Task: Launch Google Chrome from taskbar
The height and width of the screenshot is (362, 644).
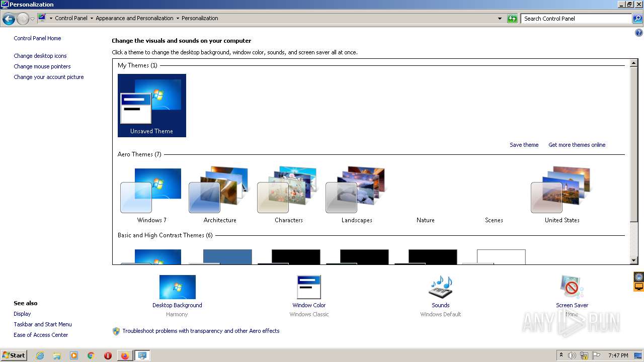Action: point(91,355)
